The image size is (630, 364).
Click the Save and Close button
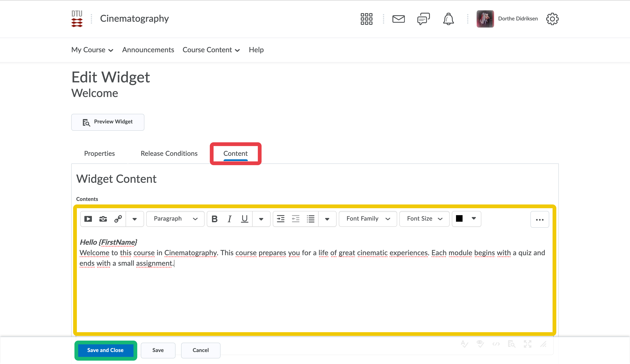pos(105,350)
